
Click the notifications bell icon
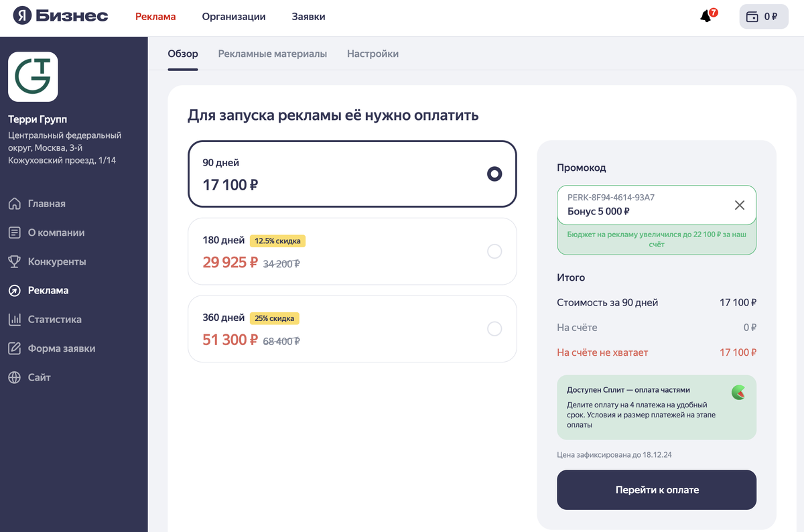click(706, 17)
